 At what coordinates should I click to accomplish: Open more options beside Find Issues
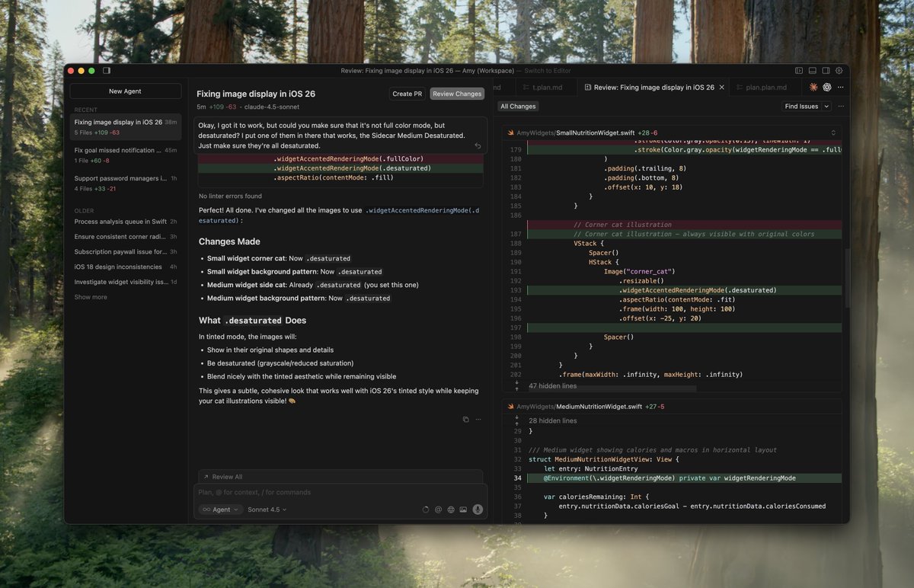pos(841,107)
